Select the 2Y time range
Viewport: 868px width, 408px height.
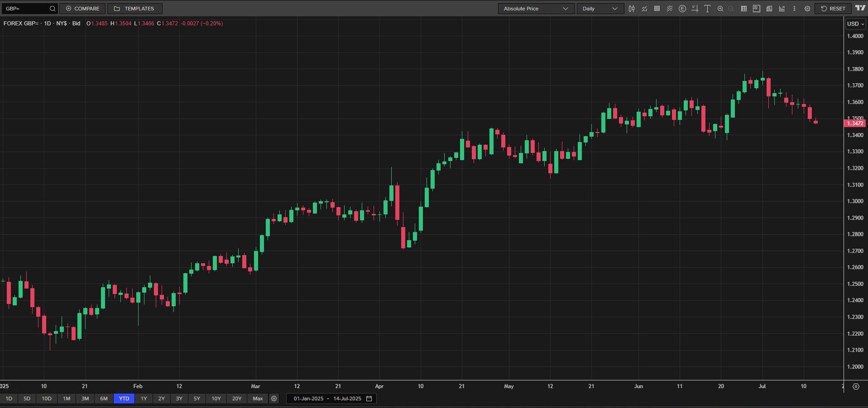(162, 399)
